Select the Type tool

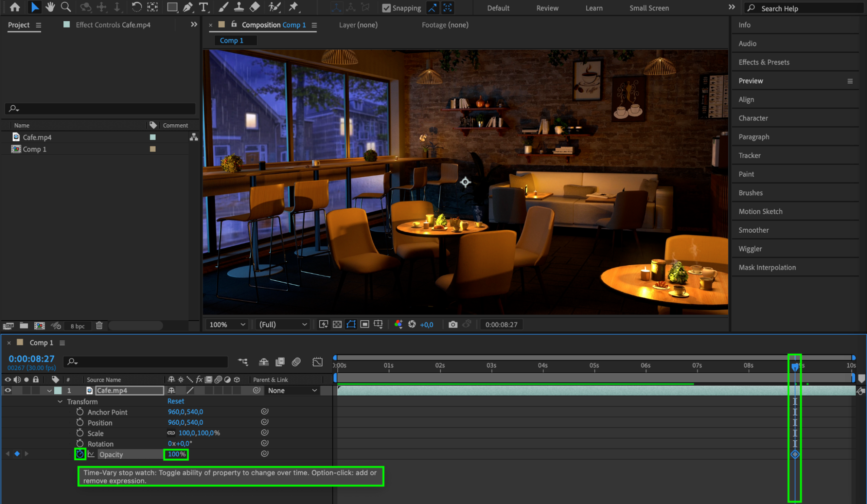203,7
